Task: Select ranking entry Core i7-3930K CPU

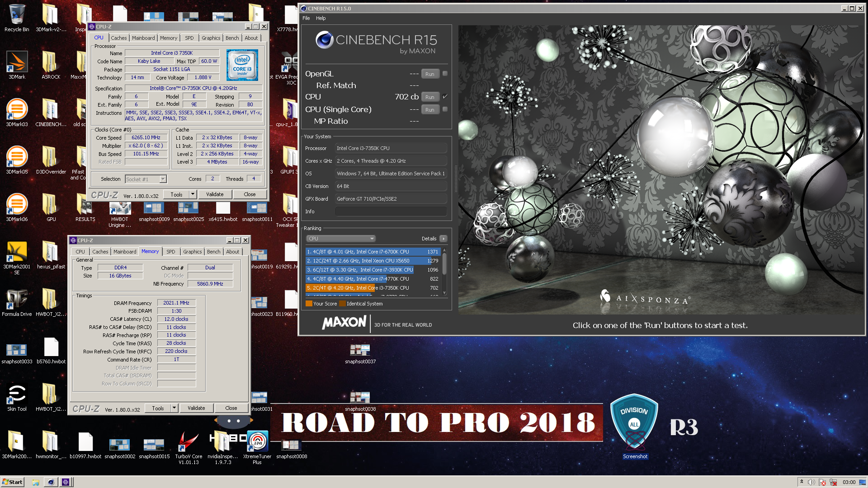Action: click(373, 270)
